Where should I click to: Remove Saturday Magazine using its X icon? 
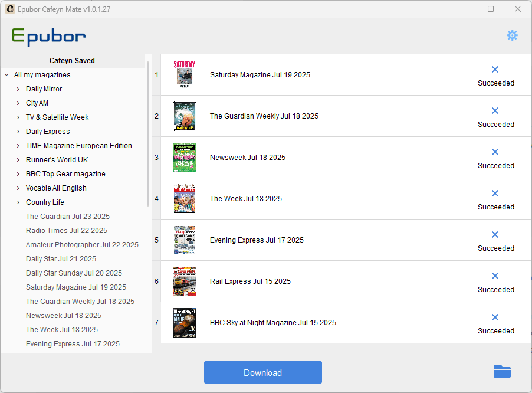tap(494, 70)
